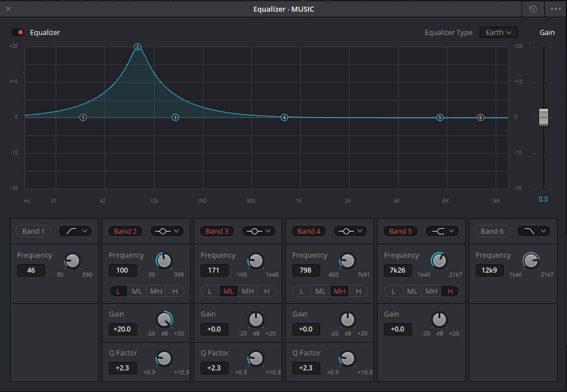Open Band 2 bell filter shape dropdown
567x392 pixels.
click(x=167, y=231)
